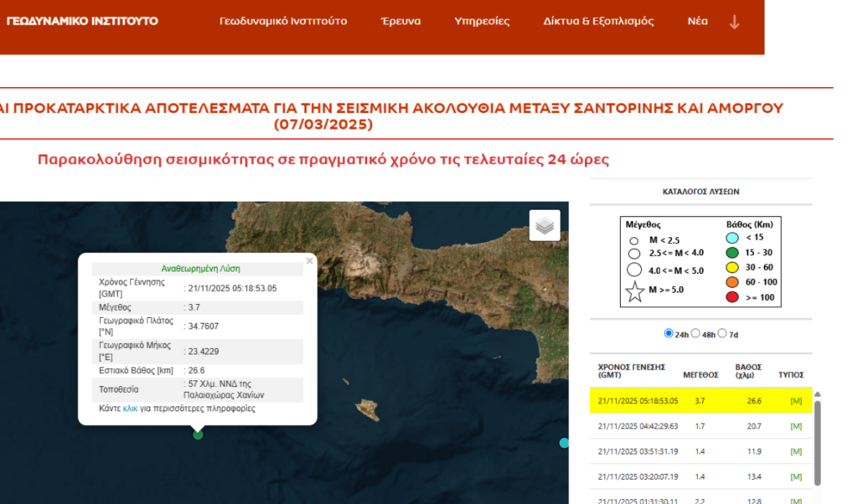Expand the Δίκτυα & Εξοπλισμός menu
Image resolution: width=858 pixels, height=504 pixels.
[x=598, y=21]
